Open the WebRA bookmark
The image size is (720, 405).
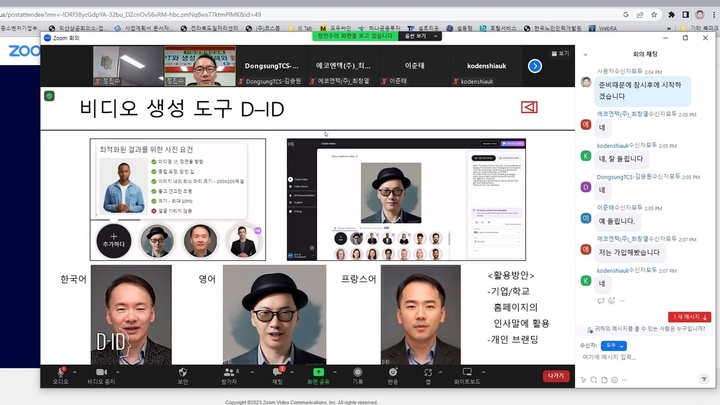603,28
